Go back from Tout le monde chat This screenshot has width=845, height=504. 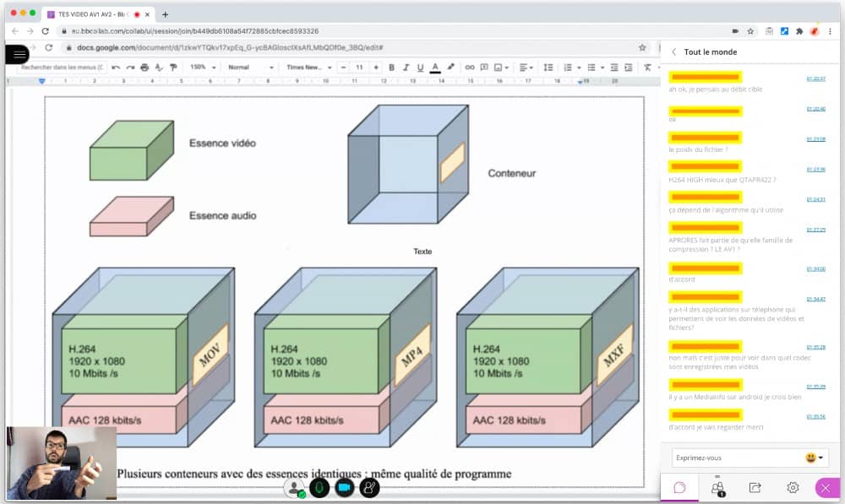click(673, 52)
